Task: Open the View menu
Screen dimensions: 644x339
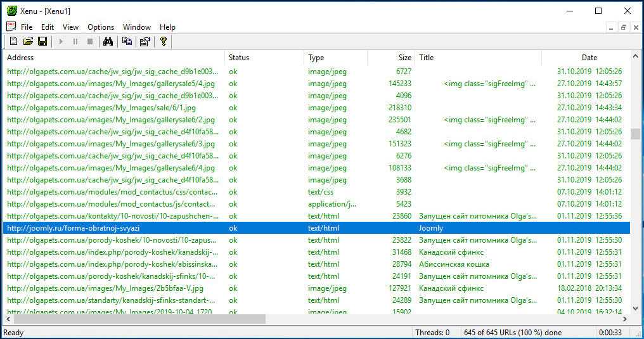Action: click(70, 27)
